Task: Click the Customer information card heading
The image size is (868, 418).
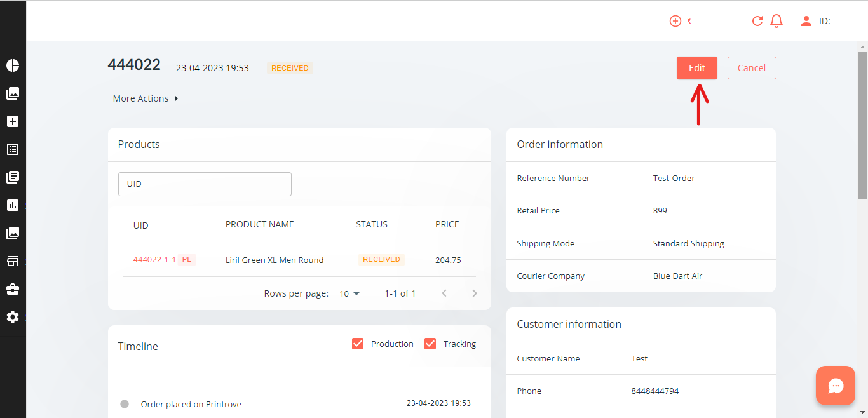Action: pos(569,324)
